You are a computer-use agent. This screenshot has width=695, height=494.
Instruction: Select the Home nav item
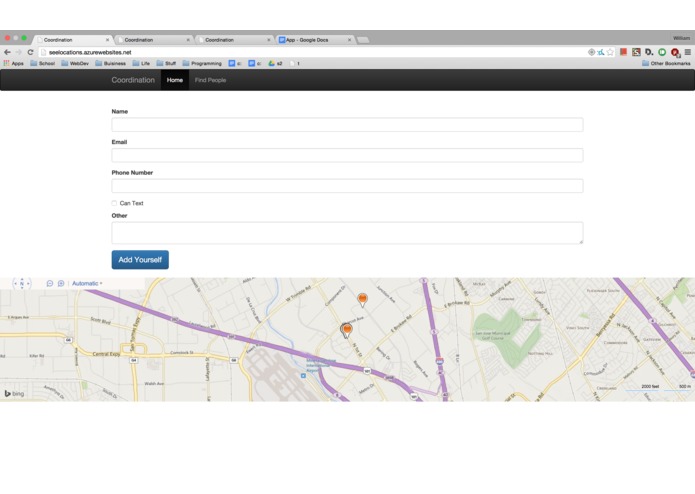[x=175, y=80]
